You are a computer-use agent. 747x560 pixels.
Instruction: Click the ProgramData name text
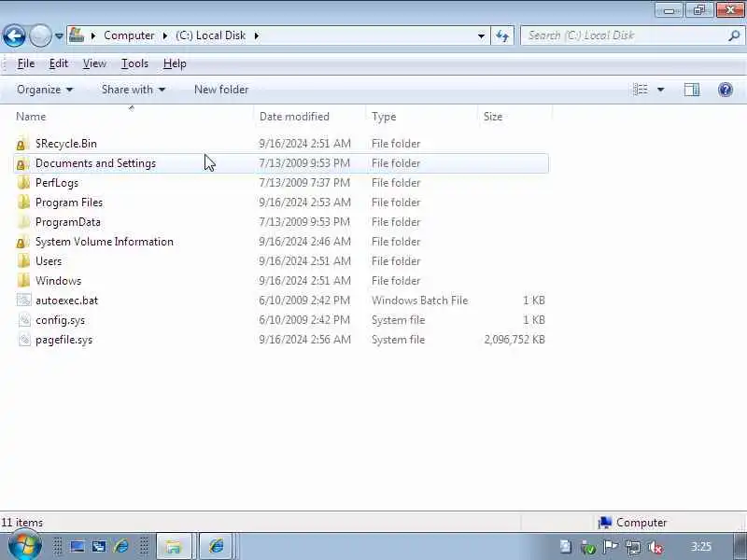68,222
